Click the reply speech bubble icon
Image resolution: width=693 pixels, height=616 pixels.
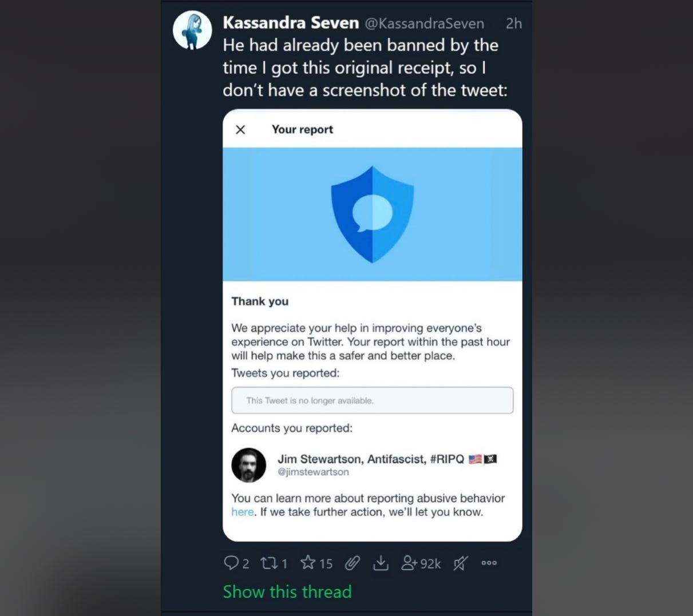(231, 563)
